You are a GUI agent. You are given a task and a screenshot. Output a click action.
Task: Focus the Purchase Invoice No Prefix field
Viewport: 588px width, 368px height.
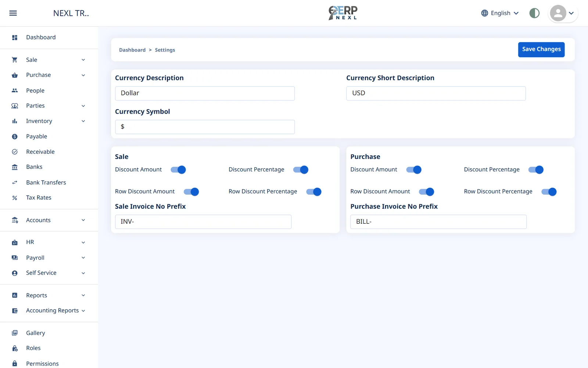[438, 222]
